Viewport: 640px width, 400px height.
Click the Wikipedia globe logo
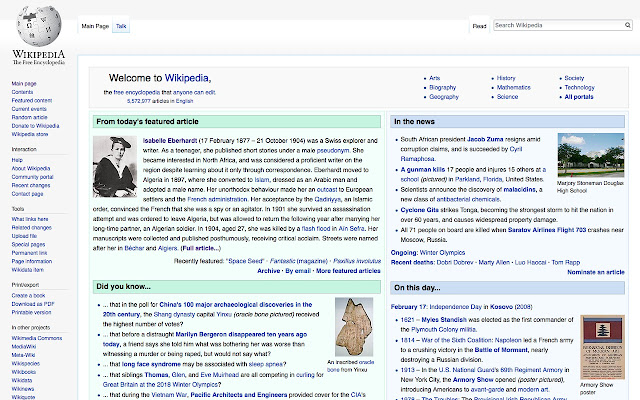(39, 26)
